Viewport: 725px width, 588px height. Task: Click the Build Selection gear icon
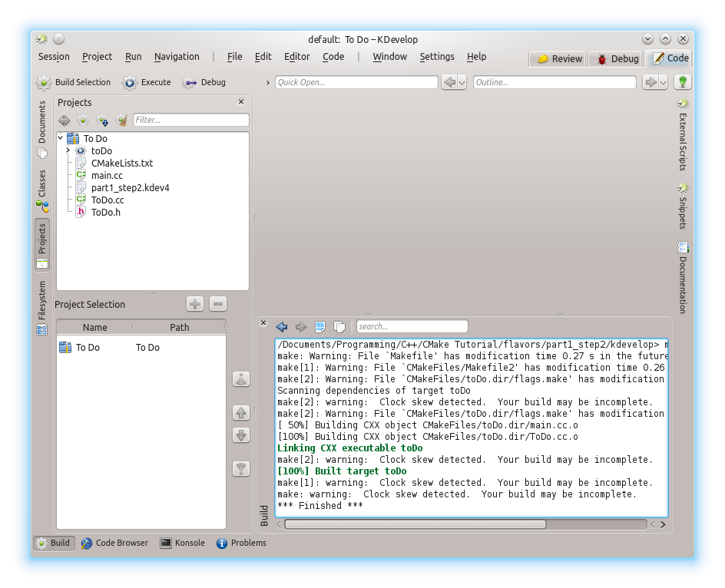(44, 82)
